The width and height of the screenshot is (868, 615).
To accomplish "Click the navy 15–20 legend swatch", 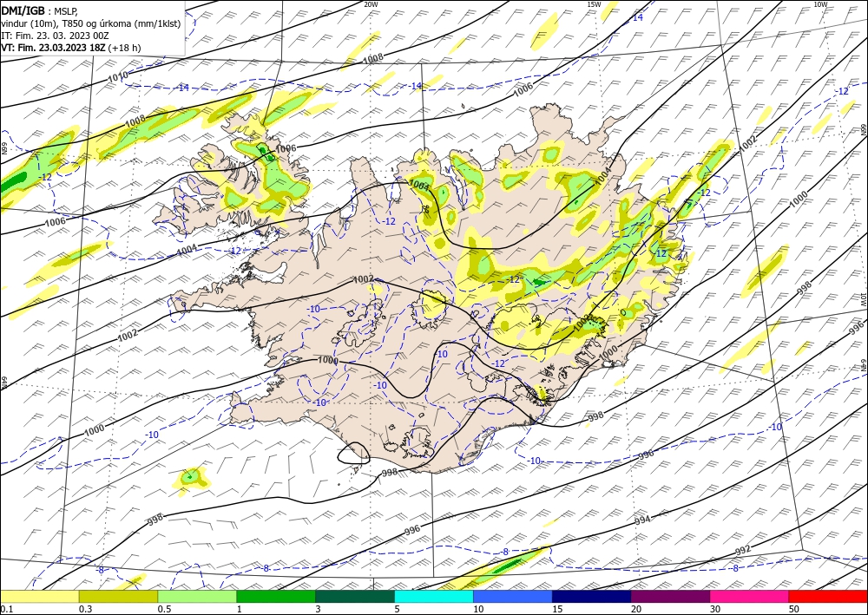I will point(592,596).
